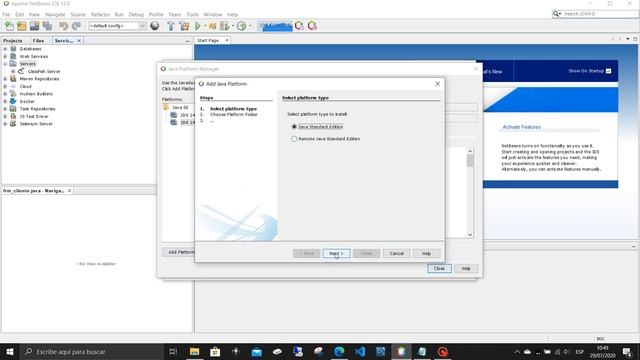
Task: Click the Windows Start button
Action: point(10,351)
